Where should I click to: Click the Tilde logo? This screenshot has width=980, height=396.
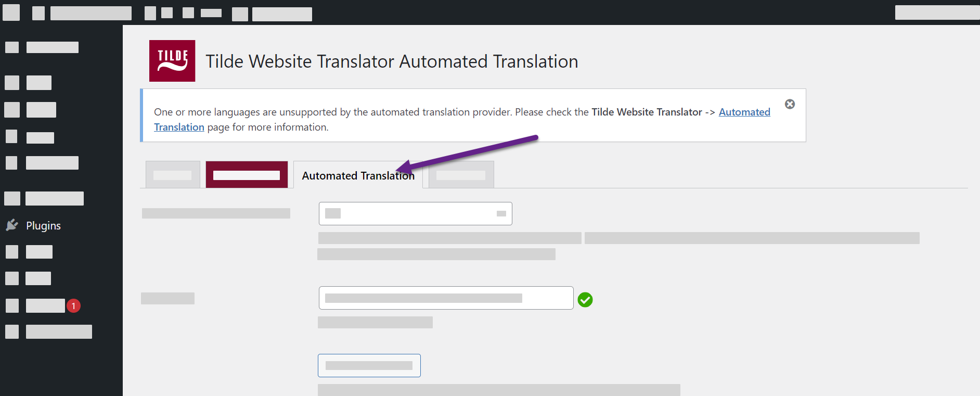tap(172, 61)
